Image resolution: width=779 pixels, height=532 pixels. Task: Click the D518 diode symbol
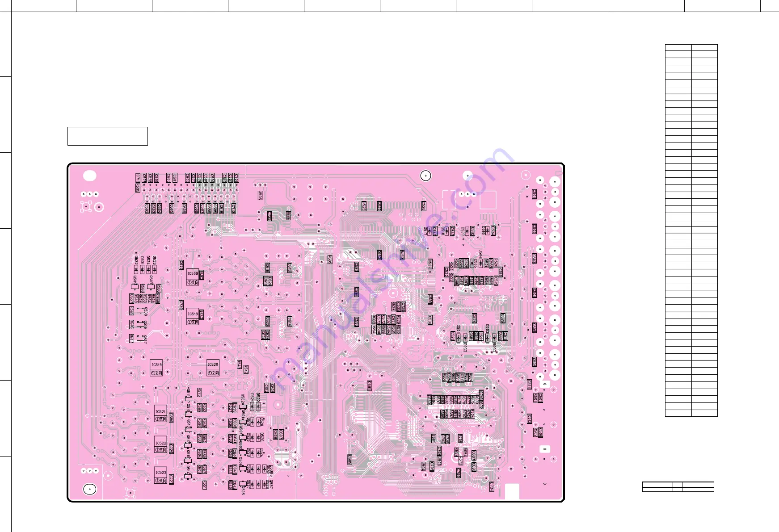[446, 231]
